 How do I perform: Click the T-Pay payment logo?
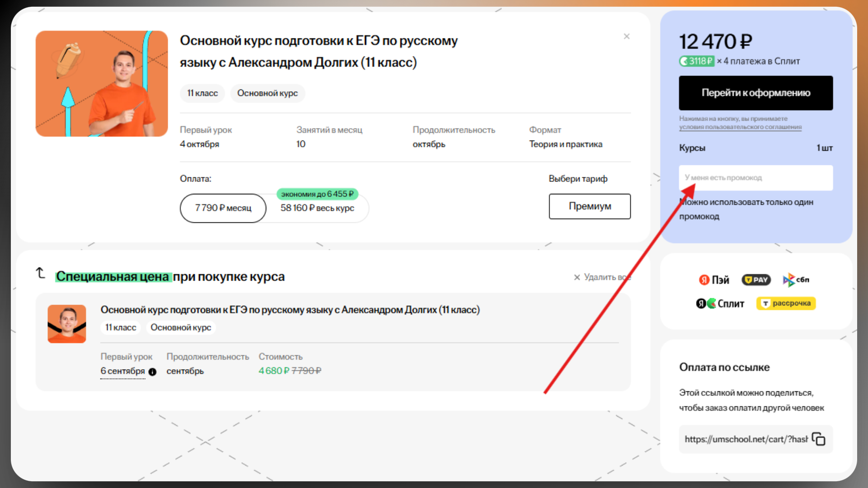[756, 280]
